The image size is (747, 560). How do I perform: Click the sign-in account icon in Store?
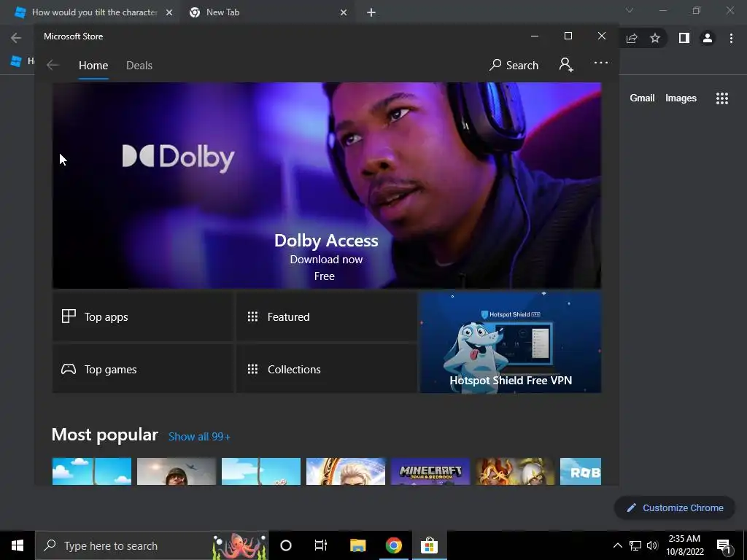pyautogui.click(x=566, y=65)
